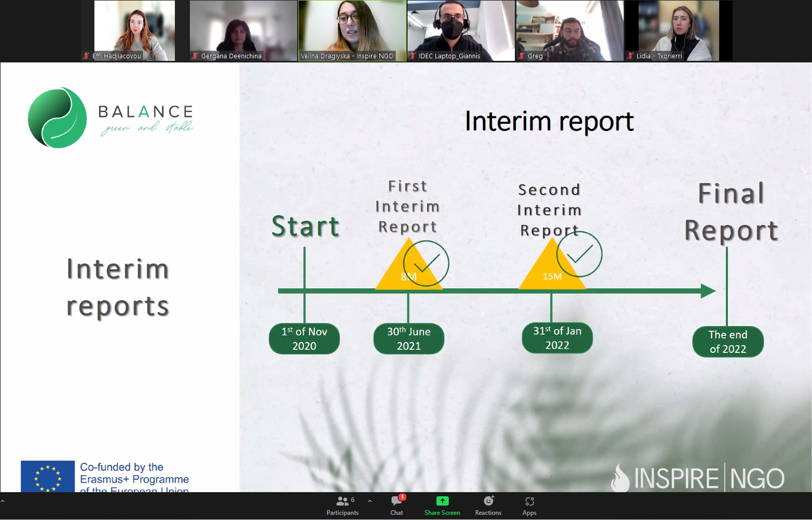812x520 pixels.
Task: Click muted mic icon on Effi Hadjiacovou
Action: click(86, 56)
